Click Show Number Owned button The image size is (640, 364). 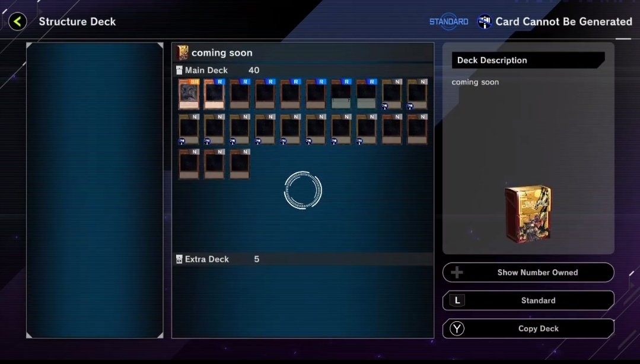(528, 273)
